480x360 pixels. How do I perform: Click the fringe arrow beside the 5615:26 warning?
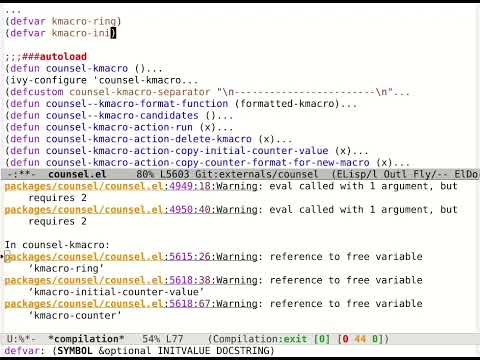(2, 257)
